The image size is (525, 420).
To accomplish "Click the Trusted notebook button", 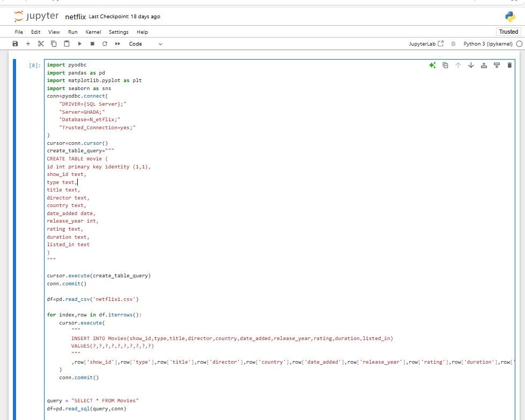I will coord(508,32).
